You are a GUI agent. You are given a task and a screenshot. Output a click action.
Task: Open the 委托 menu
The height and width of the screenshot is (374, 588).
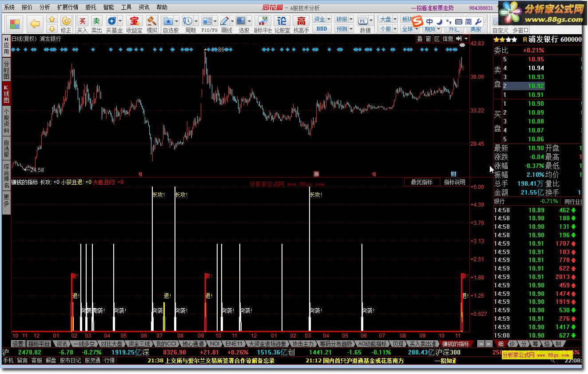coord(91,8)
